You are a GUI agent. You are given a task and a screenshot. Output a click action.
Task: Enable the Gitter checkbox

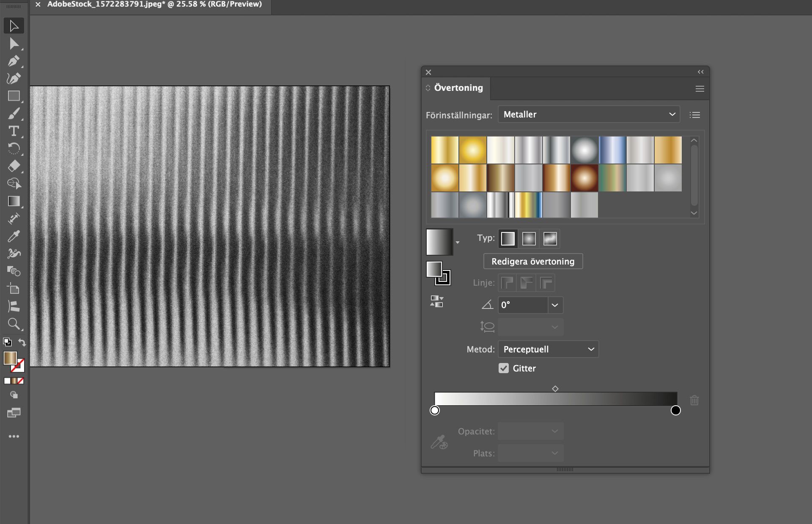503,368
